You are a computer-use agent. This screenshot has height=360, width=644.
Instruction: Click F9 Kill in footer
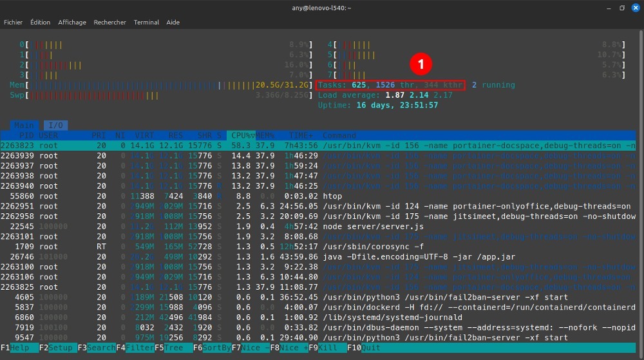[328, 348]
